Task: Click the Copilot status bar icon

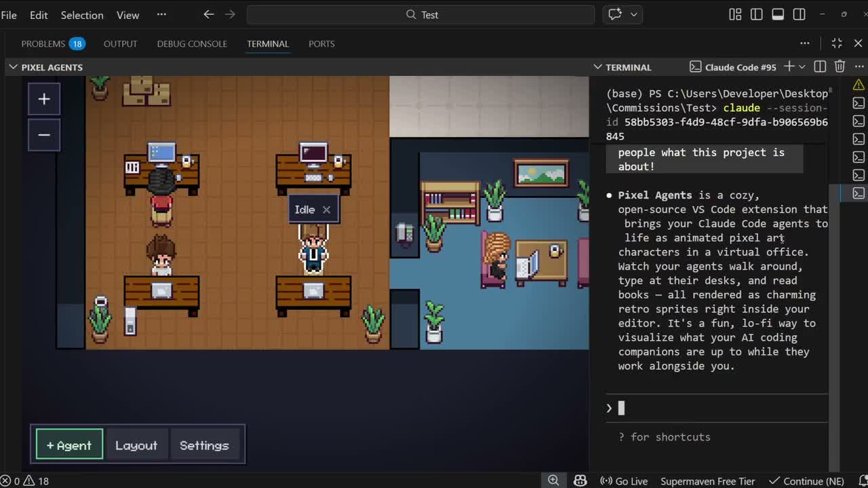Action: (x=580, y=481)
